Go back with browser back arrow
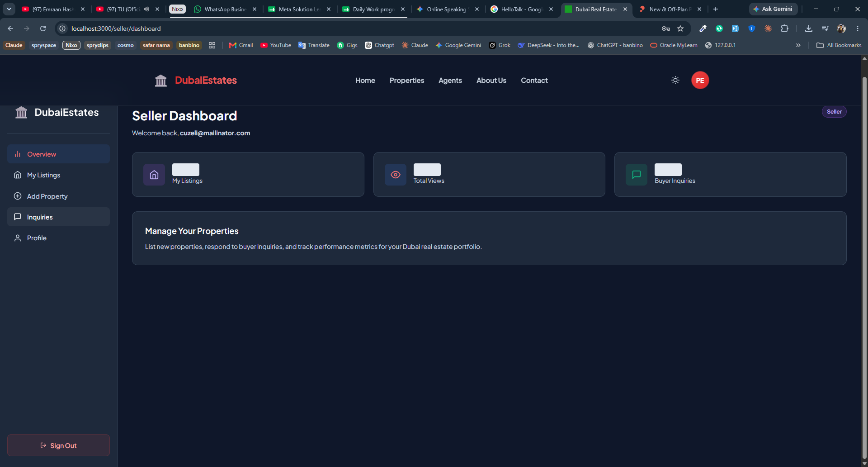 pos(10,29)
